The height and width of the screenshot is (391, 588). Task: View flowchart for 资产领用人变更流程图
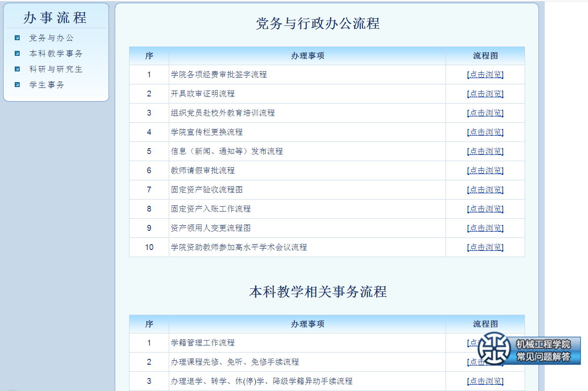coord(485,228)
